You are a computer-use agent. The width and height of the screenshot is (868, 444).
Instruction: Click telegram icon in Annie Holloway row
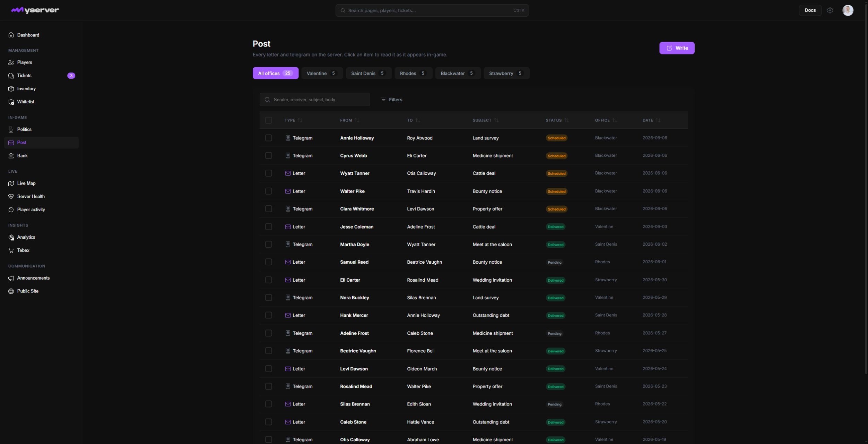point(288,138)
